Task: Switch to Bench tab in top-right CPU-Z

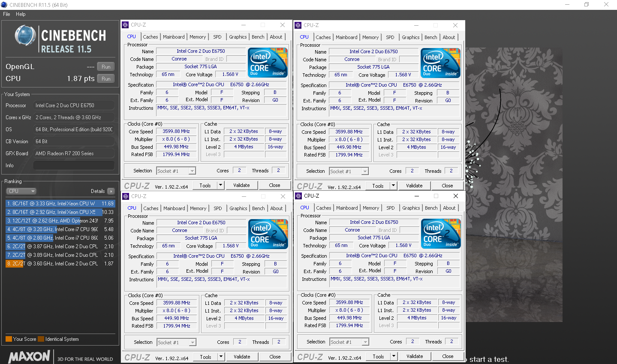Action: 431,37
